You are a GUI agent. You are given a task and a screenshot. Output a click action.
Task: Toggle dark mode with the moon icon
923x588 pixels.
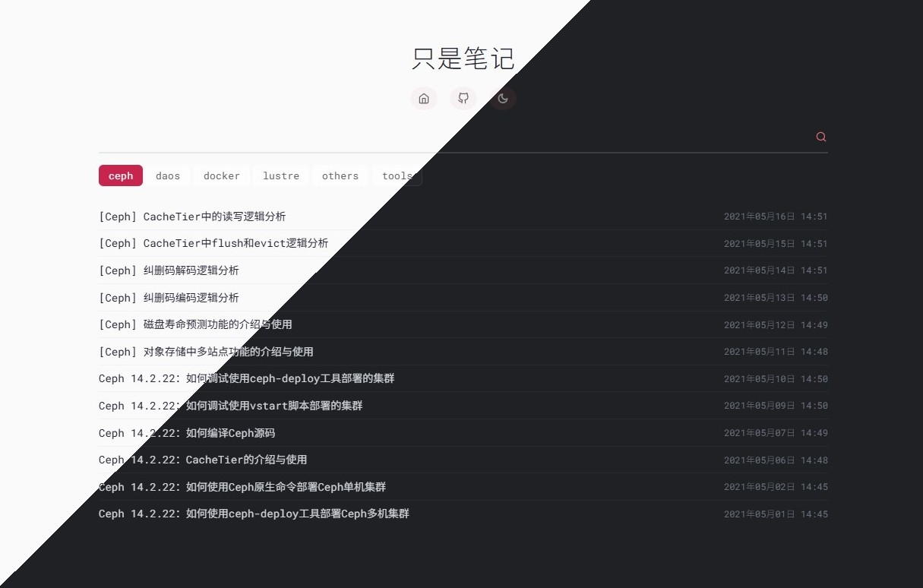[x=503, y=99]
